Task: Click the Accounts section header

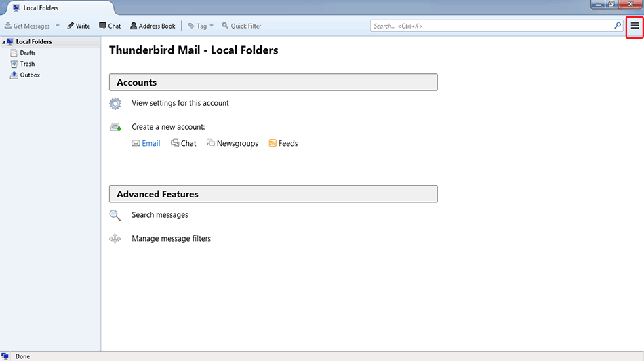Action: [x=273, y=82]
